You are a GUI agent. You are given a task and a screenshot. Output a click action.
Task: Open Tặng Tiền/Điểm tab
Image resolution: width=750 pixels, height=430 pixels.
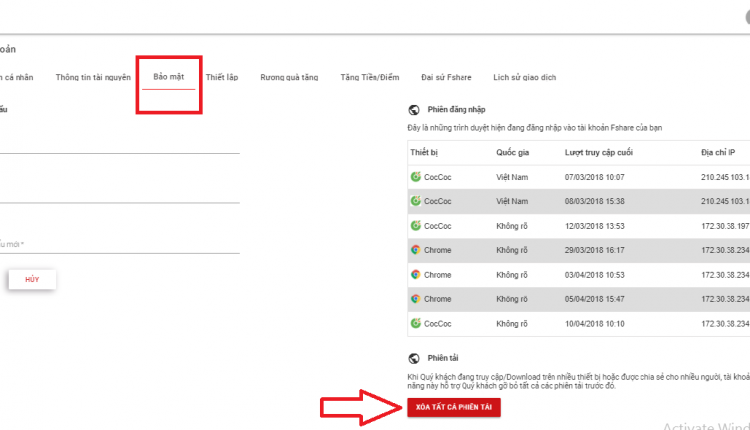[370, 77]
